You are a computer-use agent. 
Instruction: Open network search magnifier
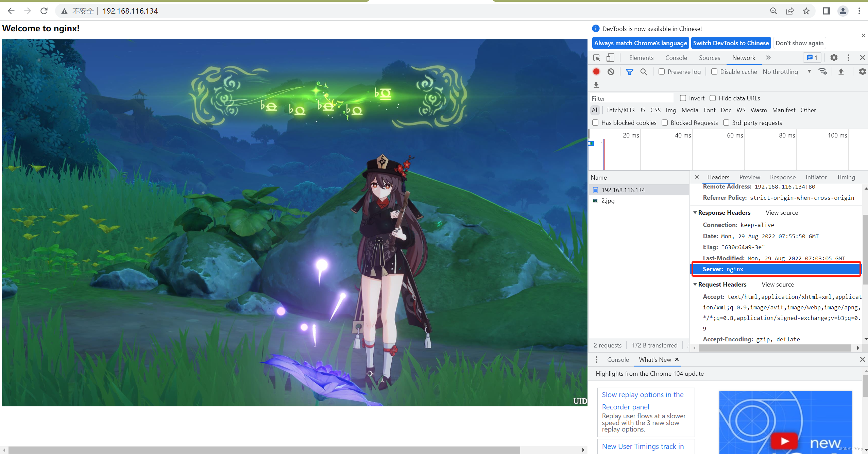(644, 71)
